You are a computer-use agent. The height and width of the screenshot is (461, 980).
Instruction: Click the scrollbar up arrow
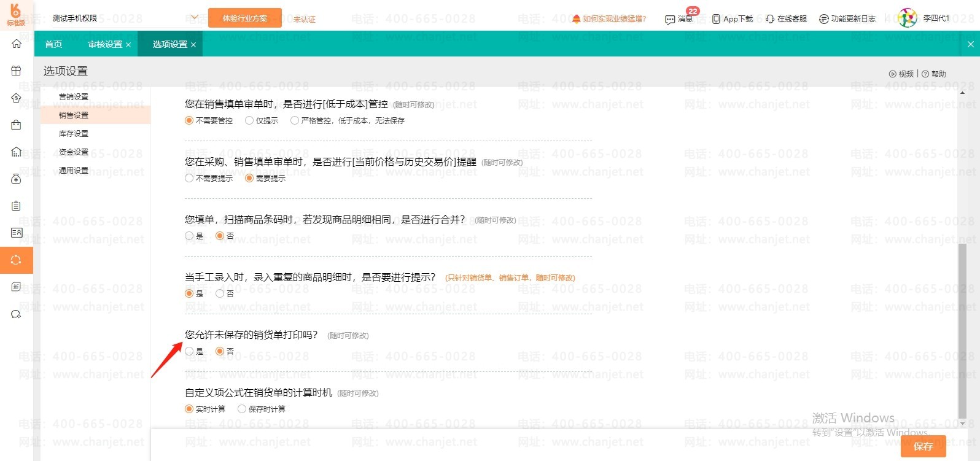click(962, 93)
